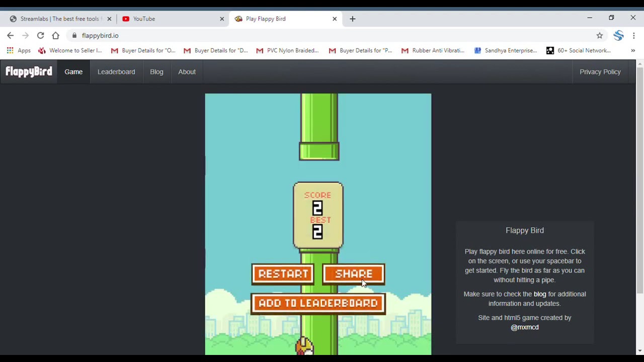This screenshot has height=362, width=644.
Task: Click the fallen bird sprite
Action: (304, 346)
